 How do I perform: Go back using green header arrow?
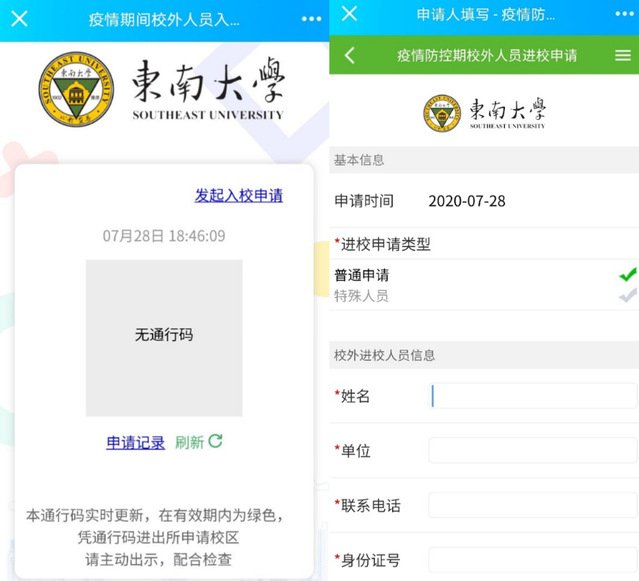pyautogui.click(x=350, y=55)
